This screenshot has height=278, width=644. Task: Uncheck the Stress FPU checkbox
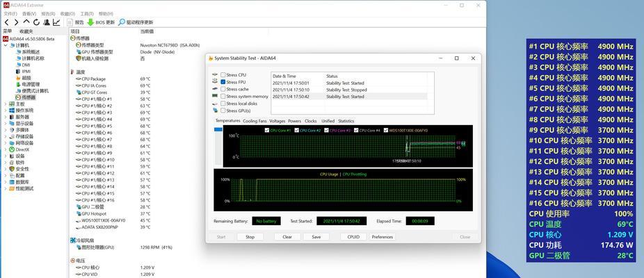(223, 82)
